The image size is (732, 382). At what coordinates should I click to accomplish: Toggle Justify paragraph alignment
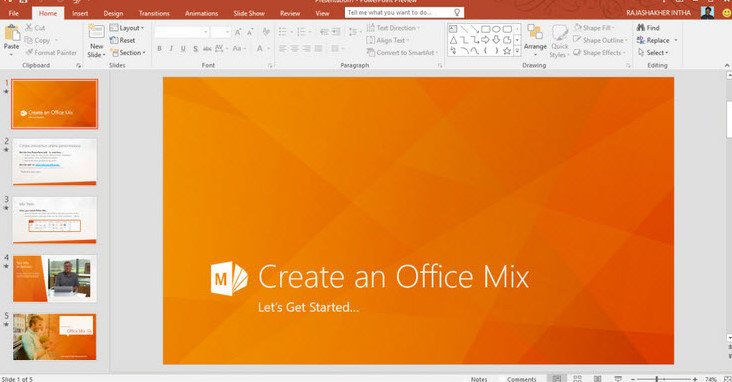coord(318,49)
